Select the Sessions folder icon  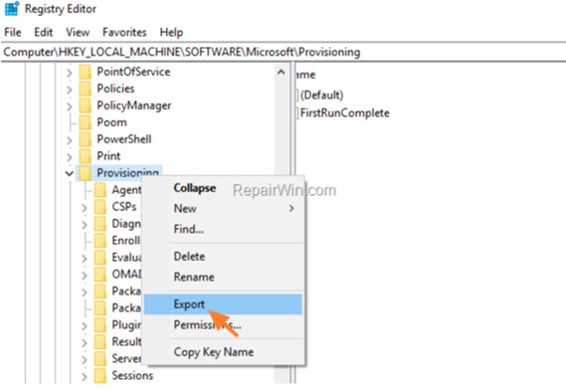[100, 376]
